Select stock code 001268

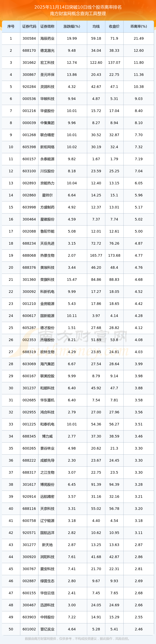click(x=29, y=135)
